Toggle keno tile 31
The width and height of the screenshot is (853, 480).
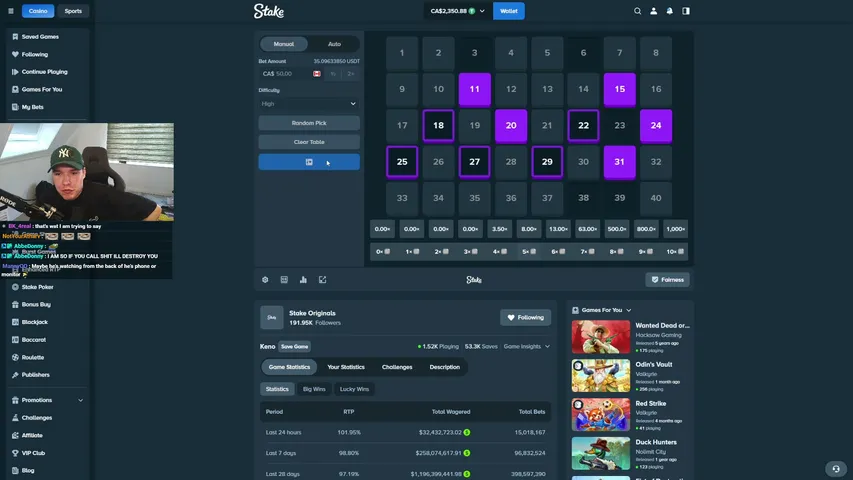click(620, 162)
